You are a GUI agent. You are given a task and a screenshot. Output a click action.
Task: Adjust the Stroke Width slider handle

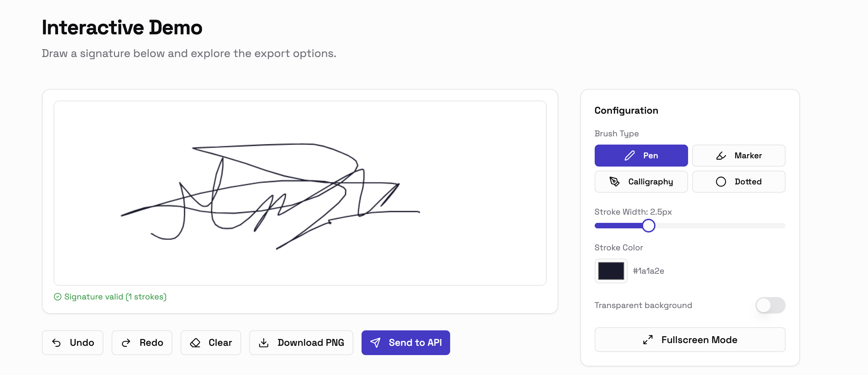(649, 226)
